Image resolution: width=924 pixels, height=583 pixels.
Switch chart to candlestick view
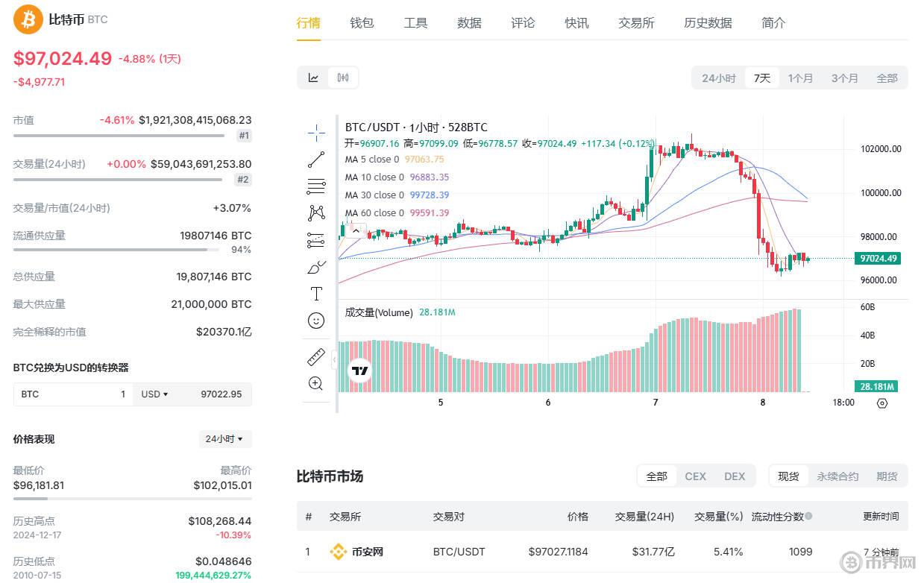tap(343, 78)
